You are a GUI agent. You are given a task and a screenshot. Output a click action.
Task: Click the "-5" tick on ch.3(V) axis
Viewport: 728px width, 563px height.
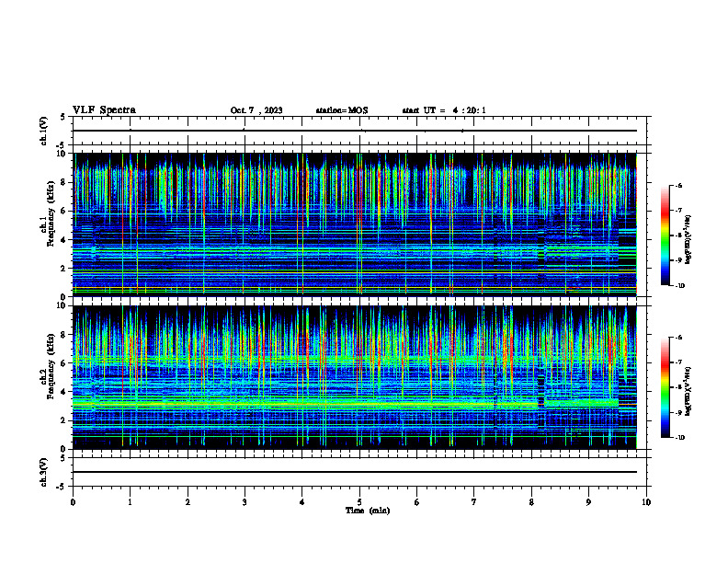(x=61, y=487)
